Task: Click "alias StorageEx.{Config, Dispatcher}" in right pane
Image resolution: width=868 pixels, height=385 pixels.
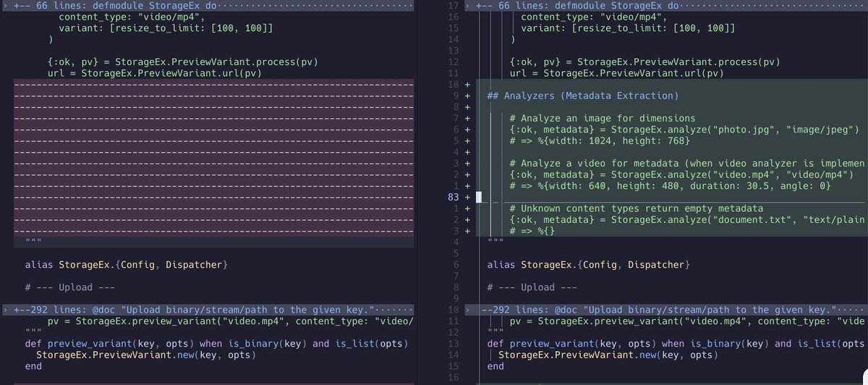Action: tap(589, 266)
